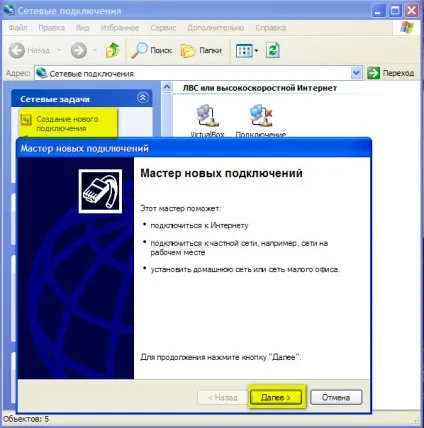Open the Справка menu
The width and height of the screenshot is (424, 428).
[271, 28]
